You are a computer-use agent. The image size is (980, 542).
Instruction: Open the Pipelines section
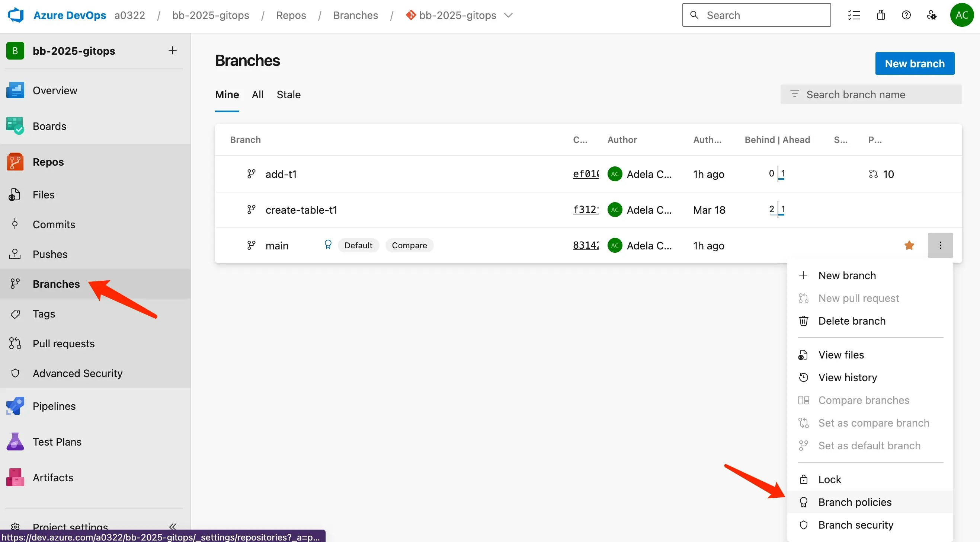[54, 406]
